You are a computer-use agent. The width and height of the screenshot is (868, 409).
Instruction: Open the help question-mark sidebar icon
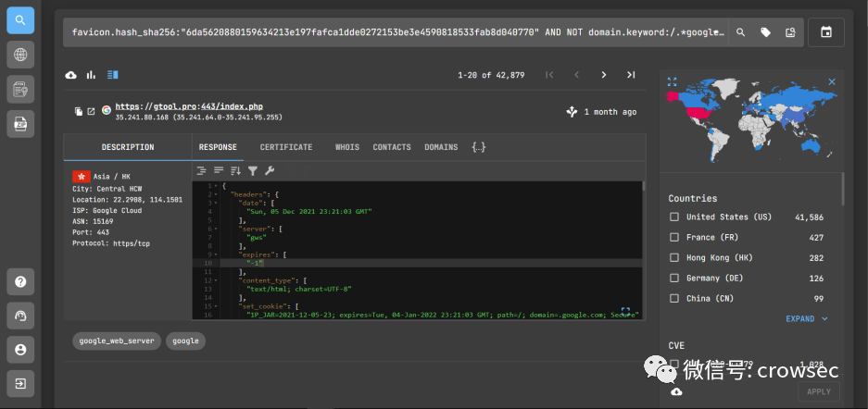pos(20,282)
